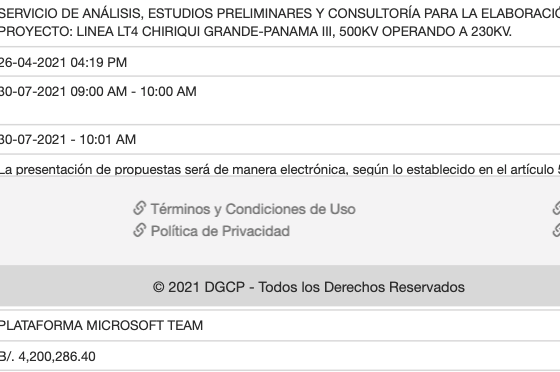This screenshot has width=560, height=372.
Task: Click the 26-04-2021 04:19 PM date
Action: point(63,62)
